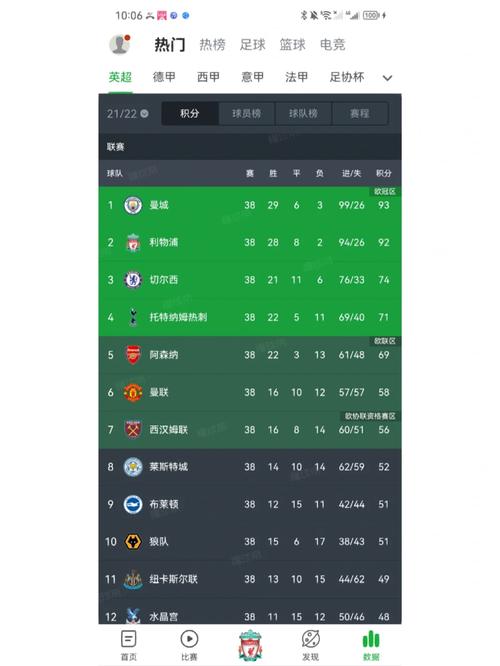Screen dimensions: 500x666
Task: Switch to the 球员榜 segment
Action: (246, 113)
